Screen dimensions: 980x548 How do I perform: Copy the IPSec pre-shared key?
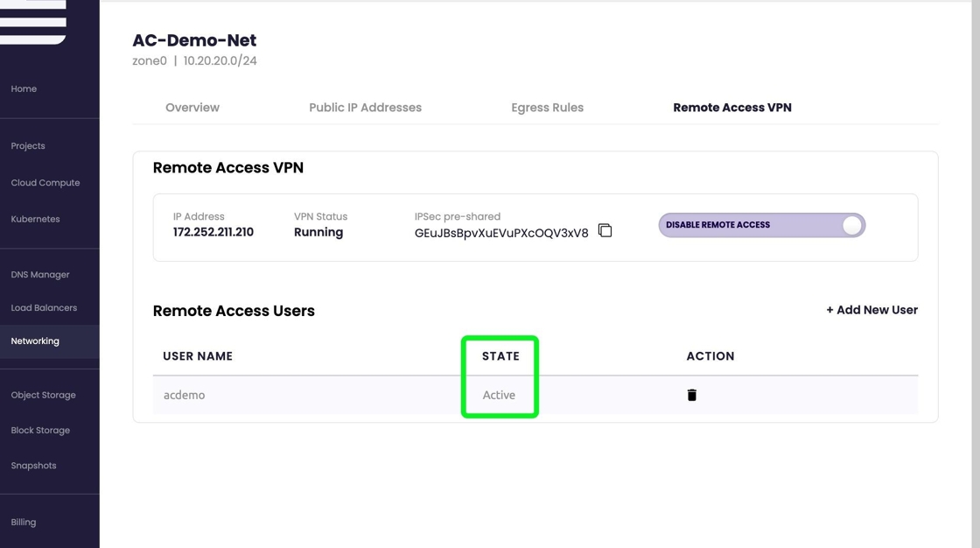tap(605, 231)
